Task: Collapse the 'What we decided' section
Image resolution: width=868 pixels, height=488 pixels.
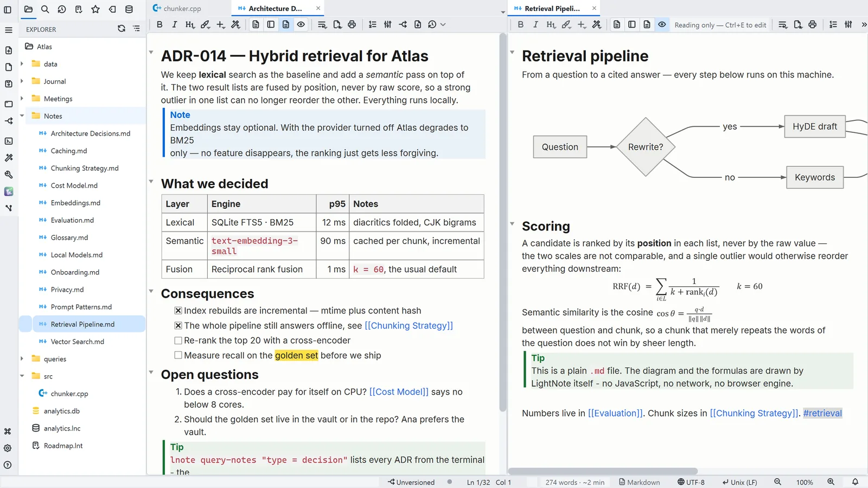Action: click(x=151, y=182)
